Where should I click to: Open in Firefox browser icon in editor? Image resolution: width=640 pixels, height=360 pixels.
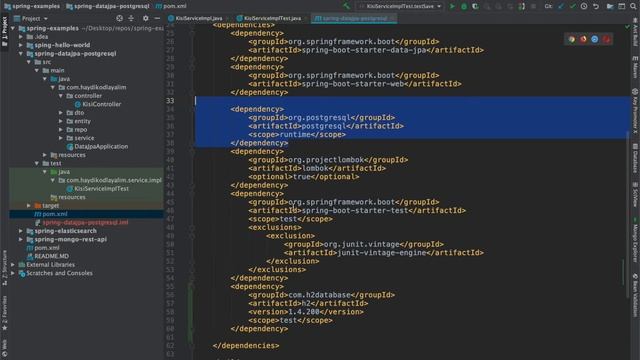tap(583, 39)
